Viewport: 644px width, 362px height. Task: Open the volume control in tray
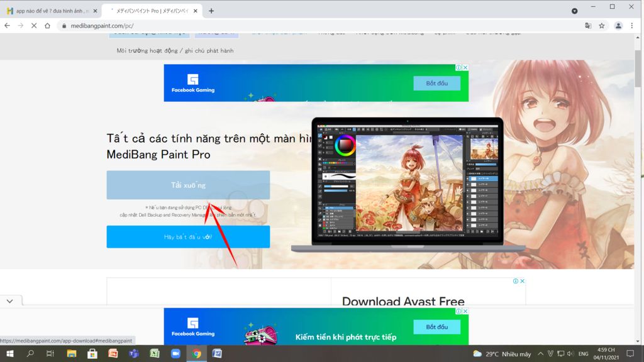coord(570,354)
